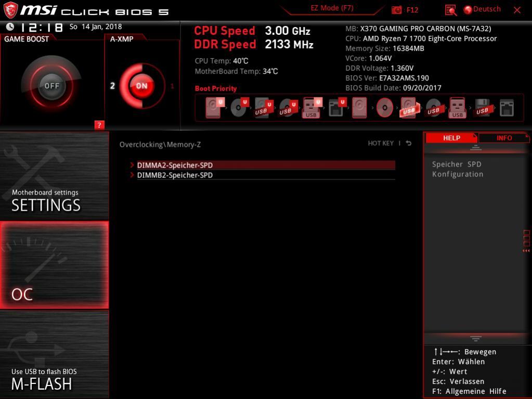Change language via the Deutsch label
532x399 pixels.
tap(487, 9)
